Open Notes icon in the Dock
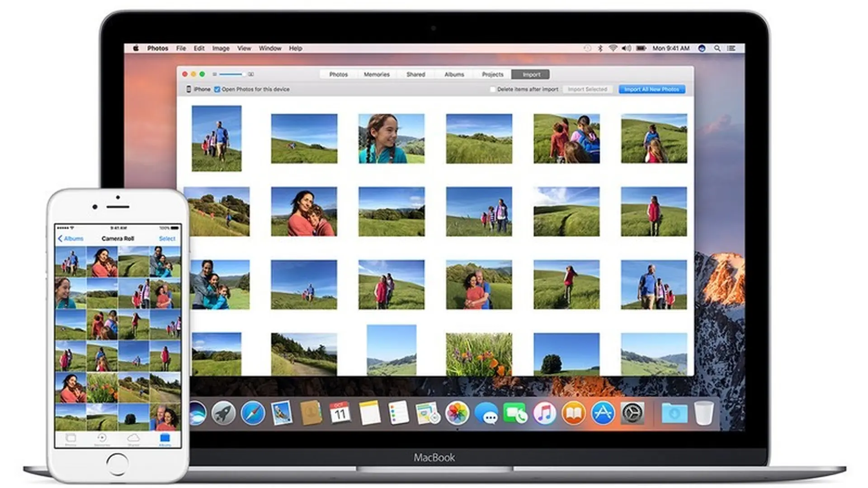This screenshot has height=488, width=868. point(369,413)
